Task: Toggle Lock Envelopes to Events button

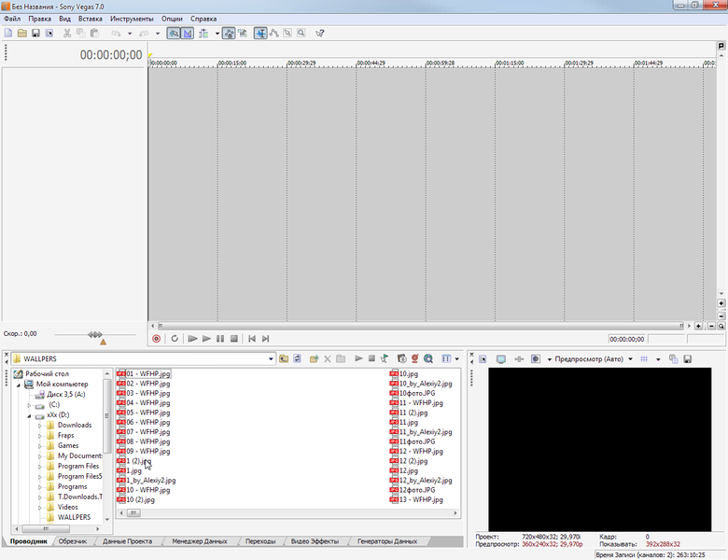Action: [x=229, y=34]
